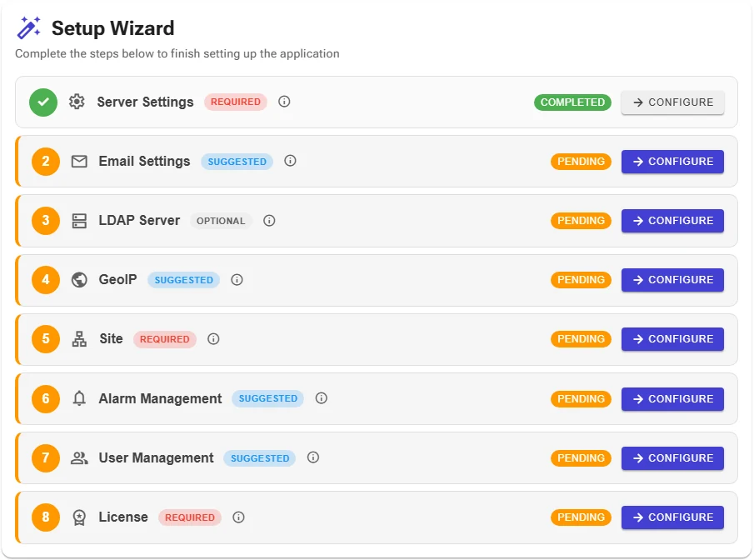The width and height of the screenshot is (754, 560).
Task: Click the step 3 number badge
Action: (46, 220)
